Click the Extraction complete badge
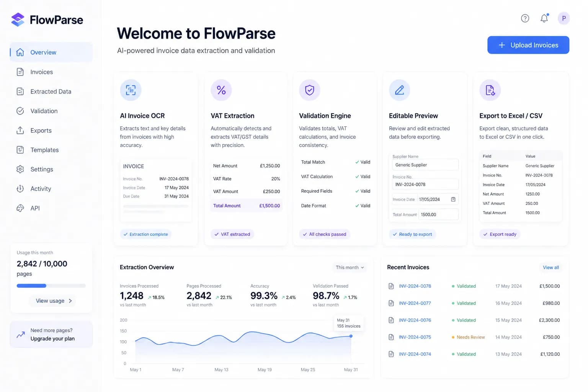This screenshot has height=392, width=588. tap(146, 234)
